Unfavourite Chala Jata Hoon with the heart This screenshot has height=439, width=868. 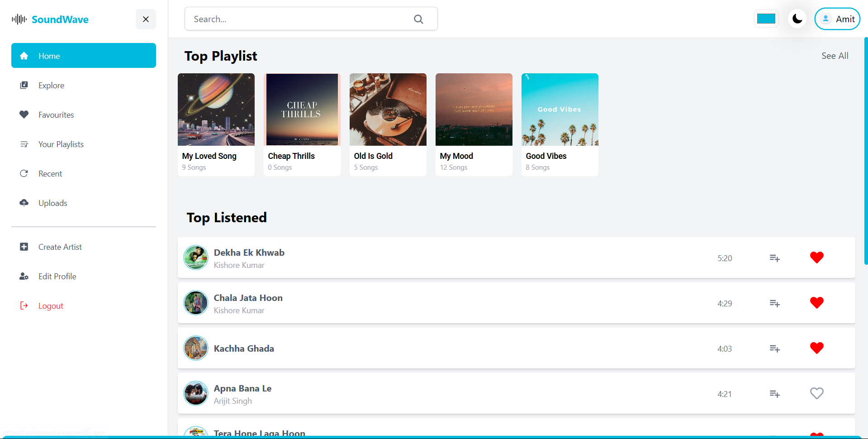tap(817, 303)
